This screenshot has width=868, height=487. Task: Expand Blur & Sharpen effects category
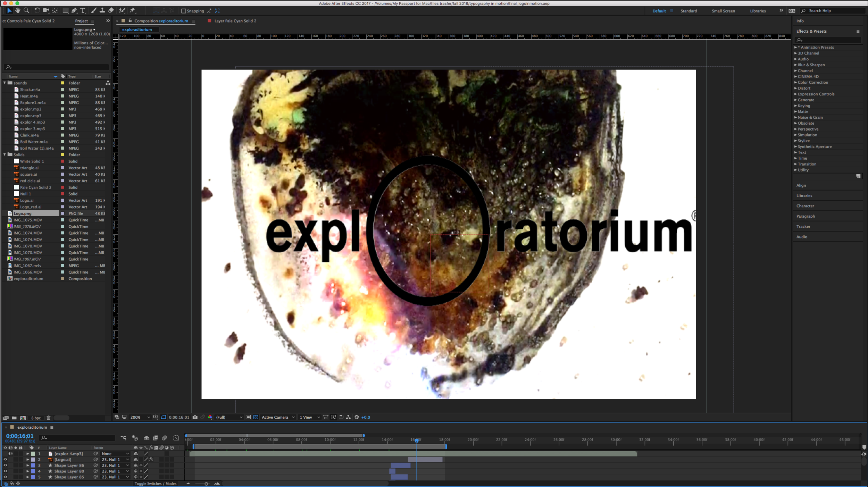click(795, 65)
